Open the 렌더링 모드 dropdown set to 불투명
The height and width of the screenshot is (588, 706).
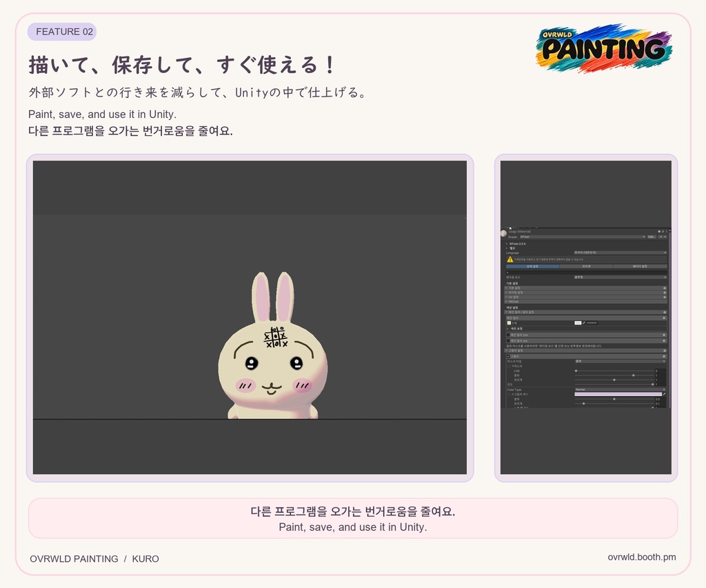621,277
